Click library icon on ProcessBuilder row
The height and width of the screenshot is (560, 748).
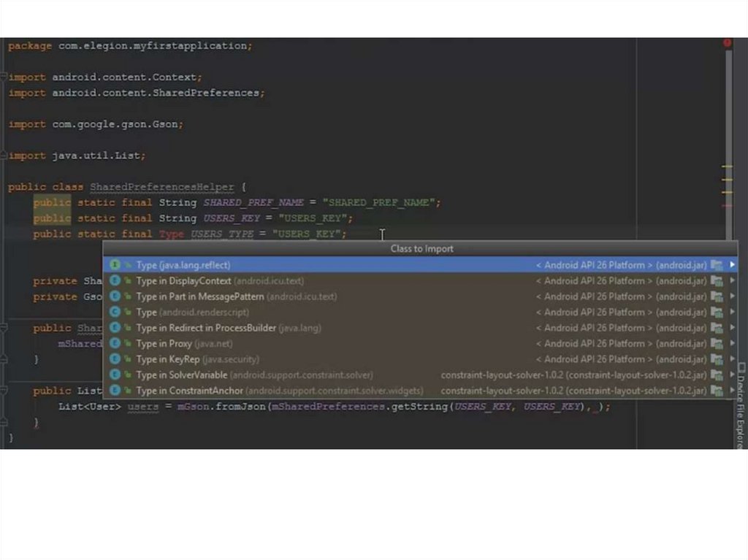click(717, 328)
